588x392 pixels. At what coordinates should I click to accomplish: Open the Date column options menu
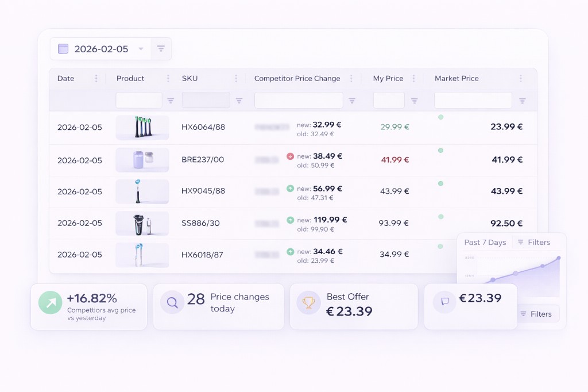[96, 79]
